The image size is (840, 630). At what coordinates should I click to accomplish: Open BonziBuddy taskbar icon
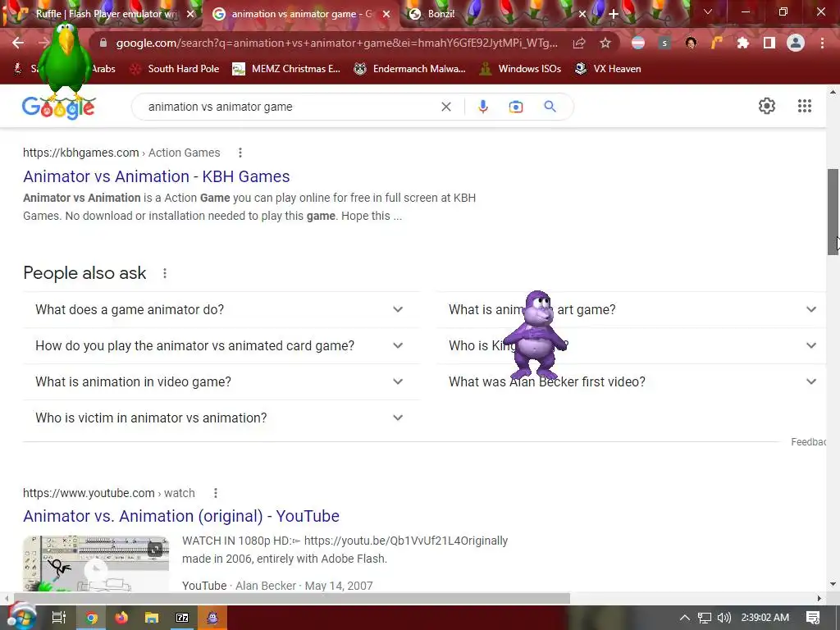[212, 618]
